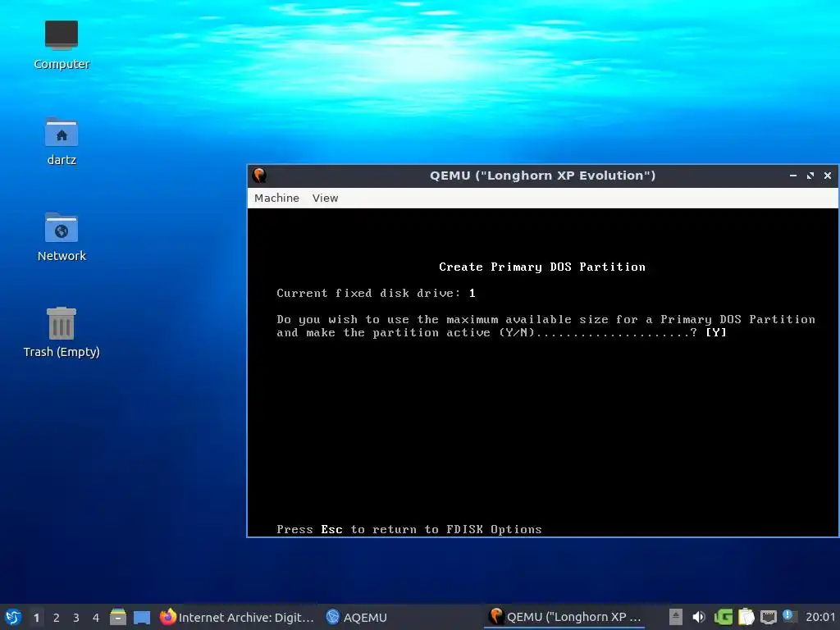Image resolution: width=840 pixels, height=630 pixels.
Task: Click the removable media eject tray icon
Action: tap(676, 617)
